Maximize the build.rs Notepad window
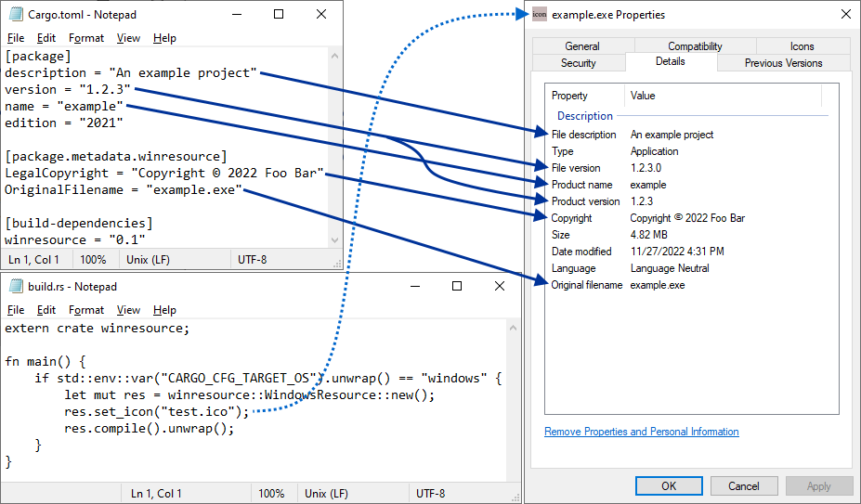 457,286
